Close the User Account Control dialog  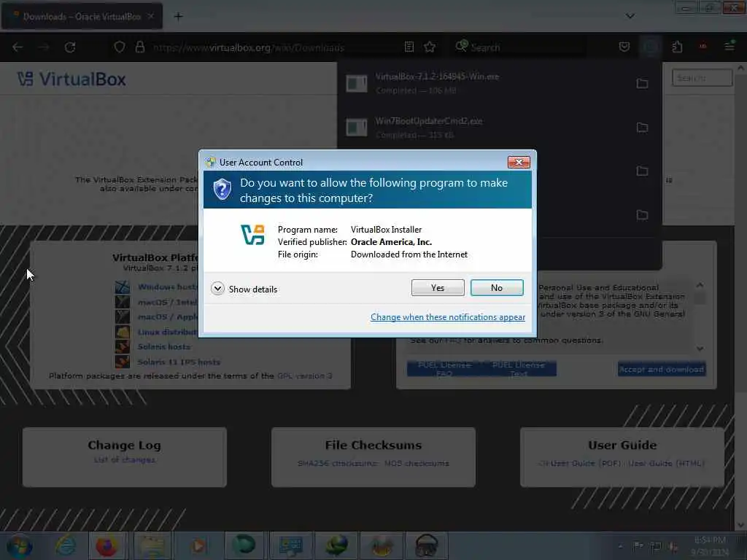[519, 163]
